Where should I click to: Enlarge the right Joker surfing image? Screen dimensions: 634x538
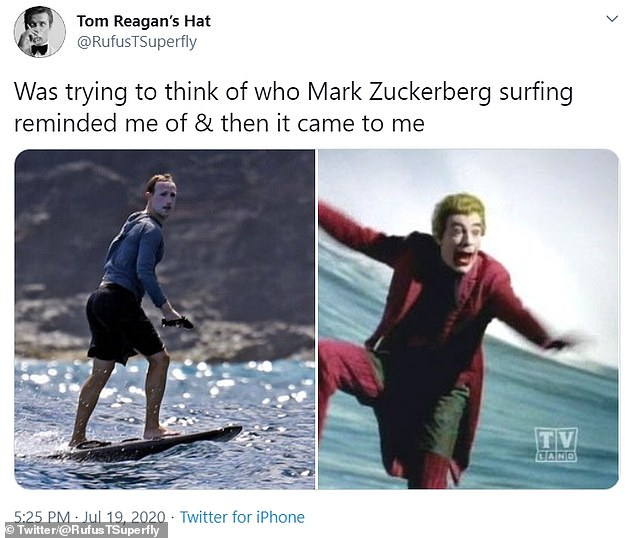[x=469, y=319]
